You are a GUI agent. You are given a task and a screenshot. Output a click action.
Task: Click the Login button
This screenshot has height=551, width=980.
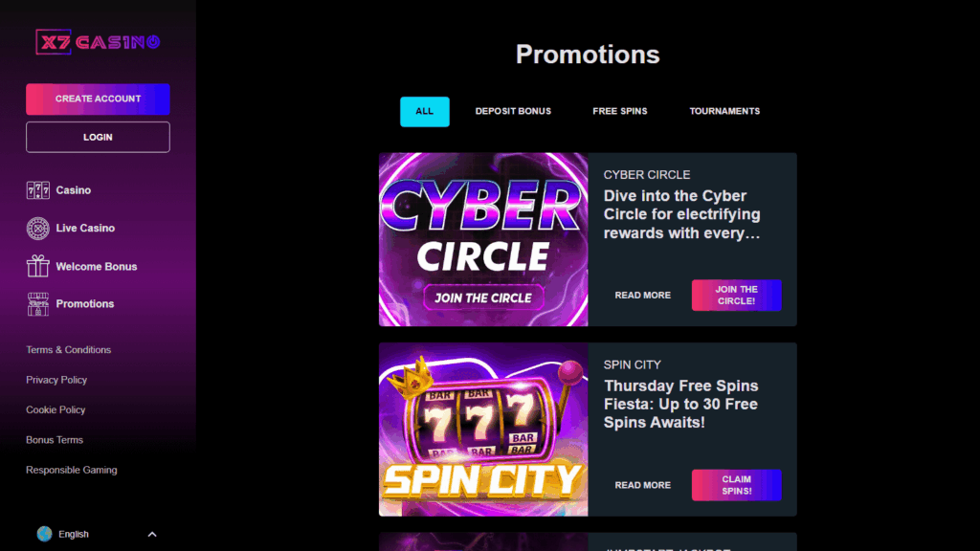pos(98,137)
